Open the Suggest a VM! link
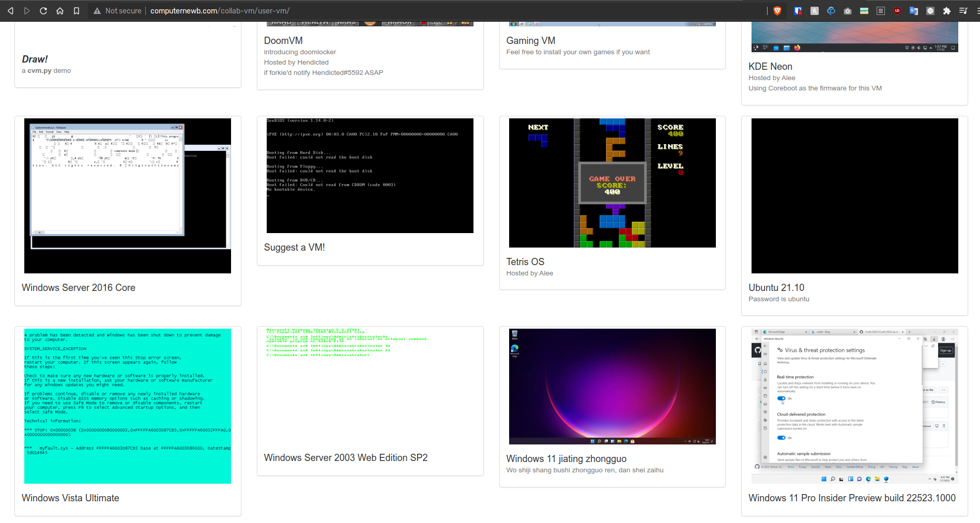 (294, 248)
